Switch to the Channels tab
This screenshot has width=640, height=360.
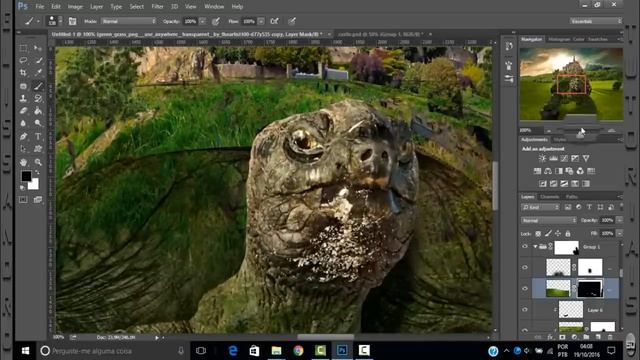click(x=549, y=197)
